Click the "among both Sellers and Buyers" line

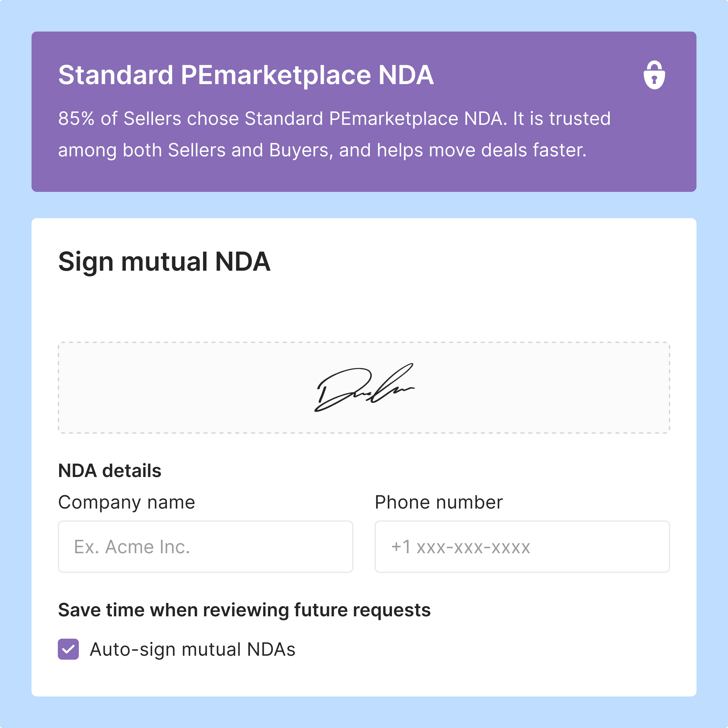click(322, 150)
